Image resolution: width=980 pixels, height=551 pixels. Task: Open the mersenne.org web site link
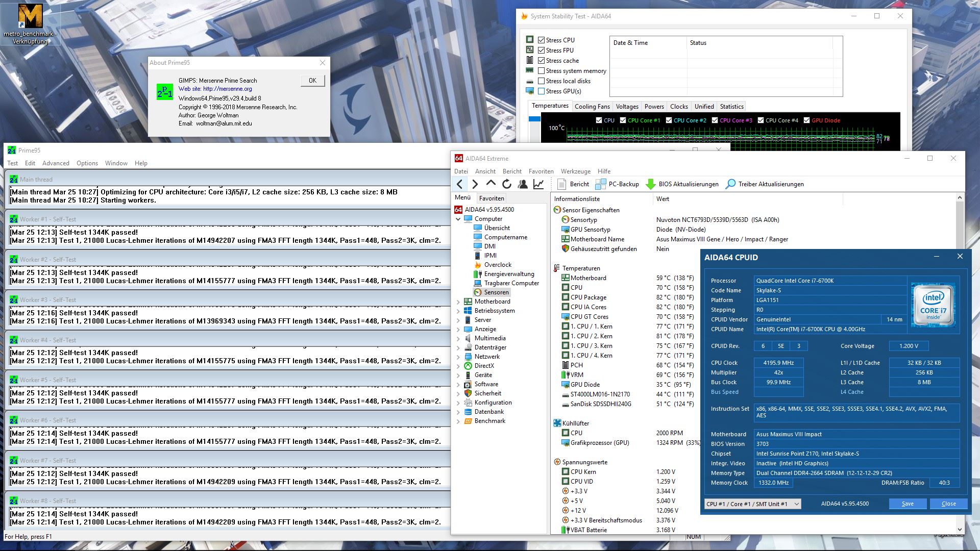(227, 89)
